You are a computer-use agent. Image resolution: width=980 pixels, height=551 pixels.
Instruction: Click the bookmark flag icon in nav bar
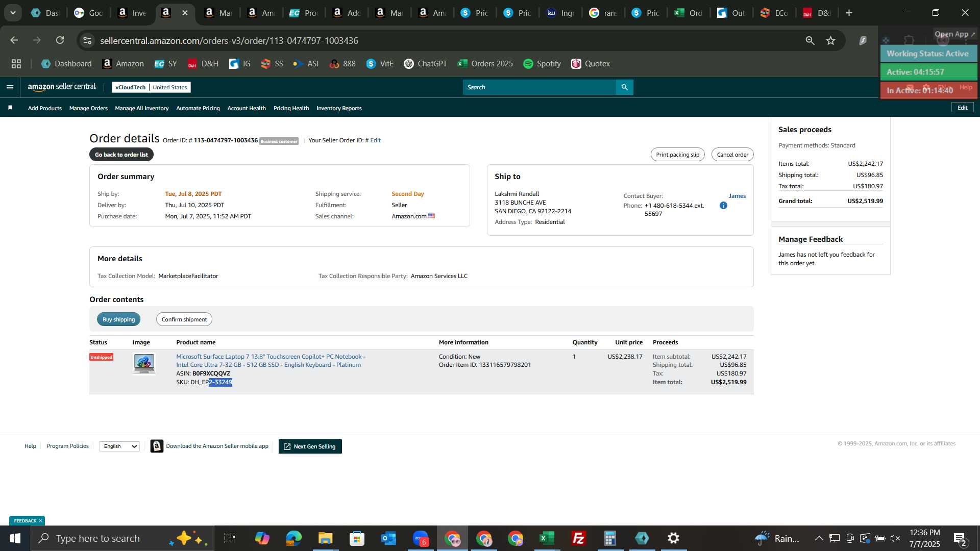click(10, 108)
